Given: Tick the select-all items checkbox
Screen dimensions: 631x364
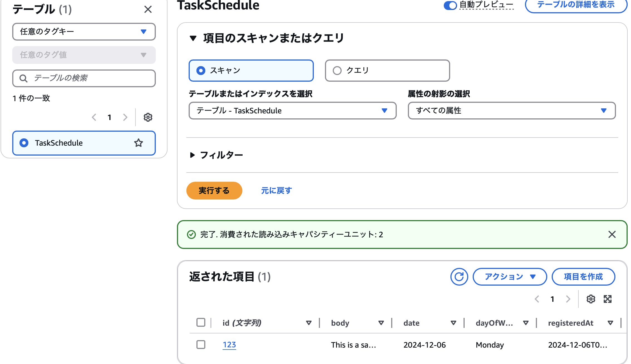Looking at the screenshot, I should 201,322.
